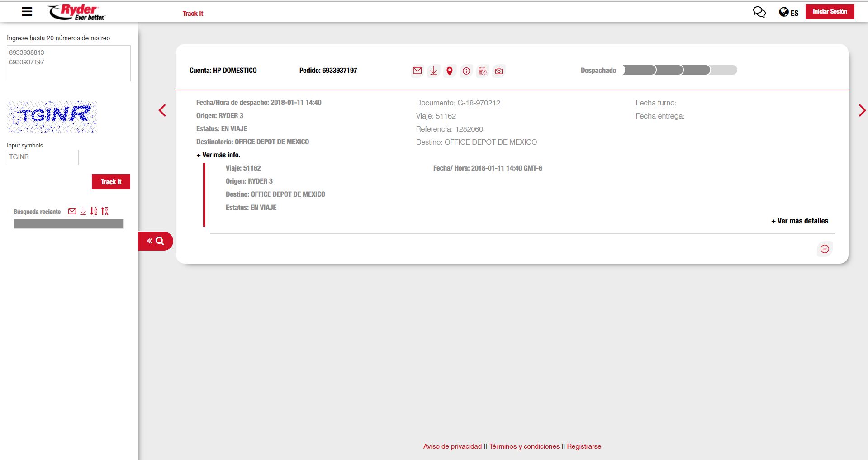868x460 pixels.
Task: Email recent searches via envelope icon
Action: coord(72,211)
